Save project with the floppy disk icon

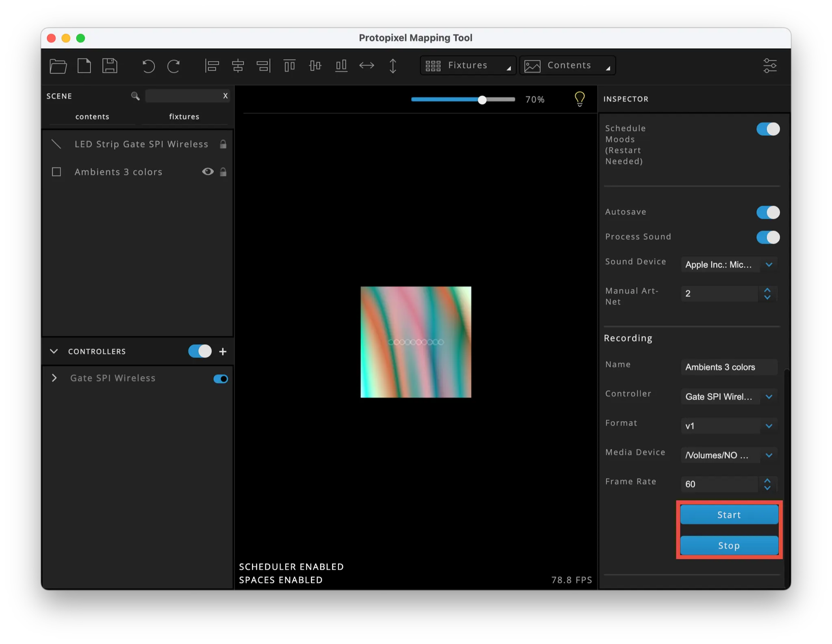tap(110, 66)
